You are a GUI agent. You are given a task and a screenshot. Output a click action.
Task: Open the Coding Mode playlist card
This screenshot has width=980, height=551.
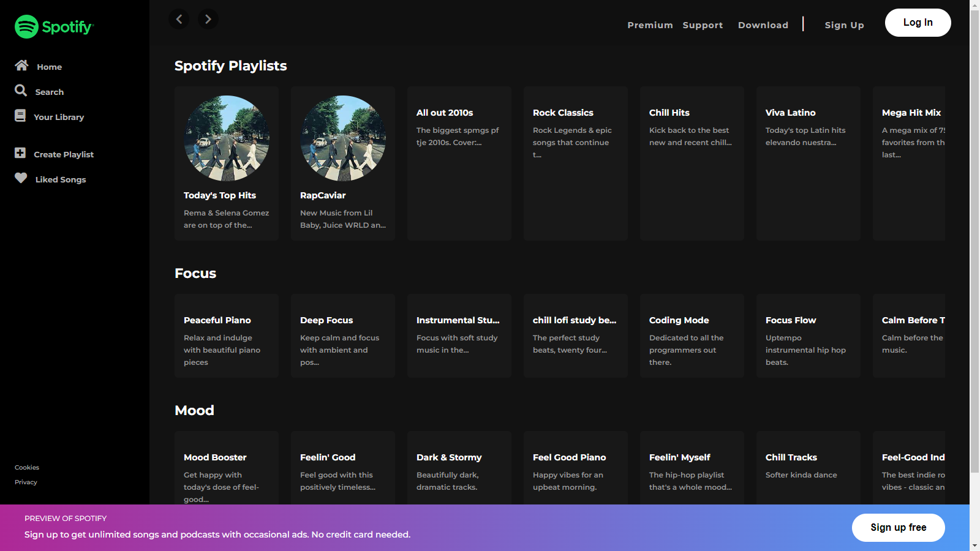(x=692, y=335)
